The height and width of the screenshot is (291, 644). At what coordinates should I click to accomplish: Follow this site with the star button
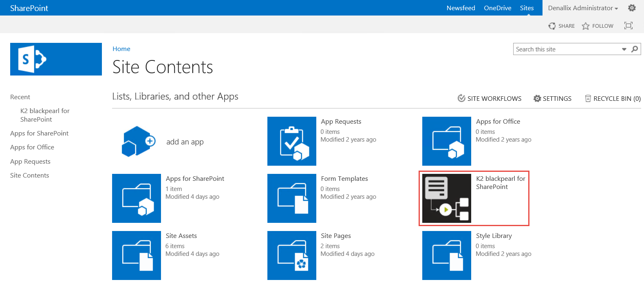coord(598,26)
